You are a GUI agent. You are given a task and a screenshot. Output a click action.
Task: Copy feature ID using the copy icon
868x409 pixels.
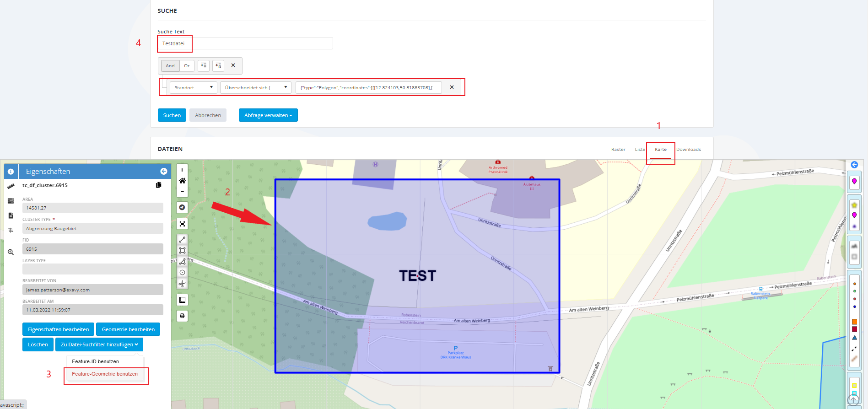coord(159,185)
